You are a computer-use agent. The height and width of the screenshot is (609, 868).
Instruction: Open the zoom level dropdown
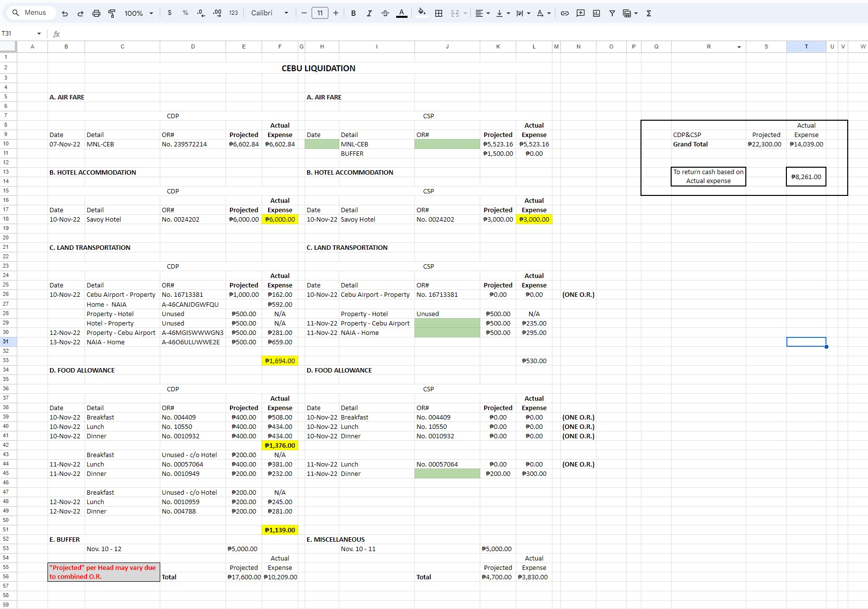pyautogui.click(x=139, y=13)
